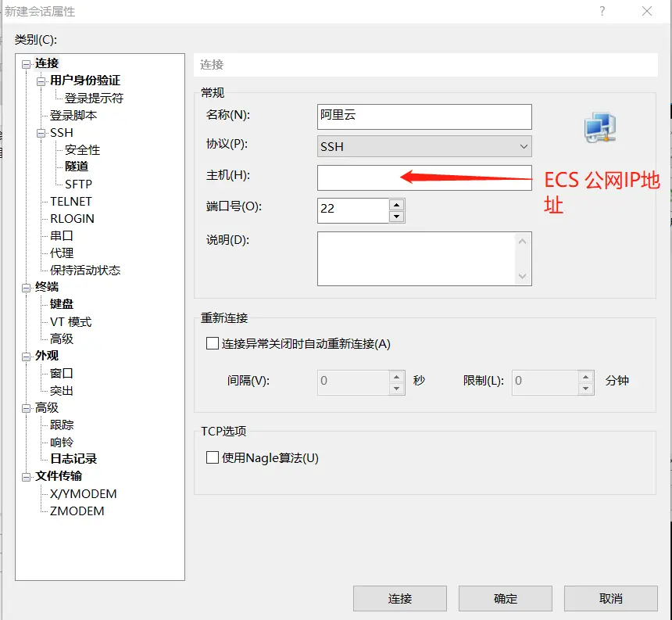Open the 协议 SSH dropdown

pyautogui.click(x=424, y=146)
